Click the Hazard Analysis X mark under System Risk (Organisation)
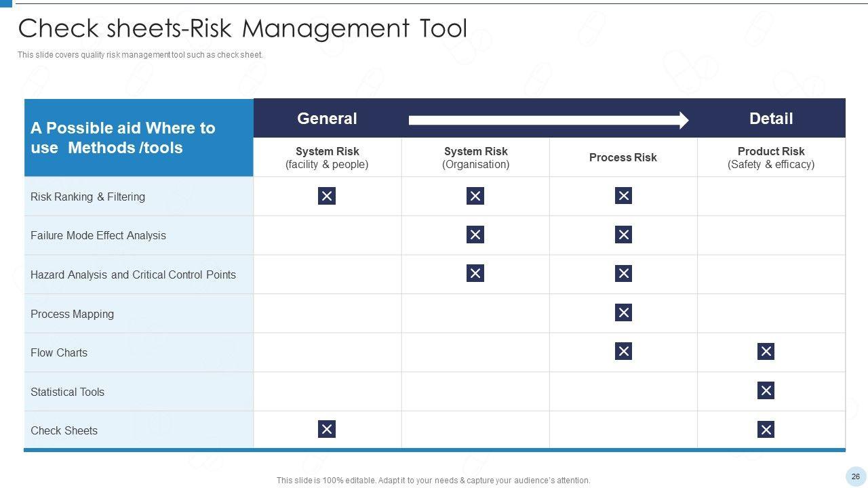This screenshot has height=488, width=868. (x=475, y=274)
